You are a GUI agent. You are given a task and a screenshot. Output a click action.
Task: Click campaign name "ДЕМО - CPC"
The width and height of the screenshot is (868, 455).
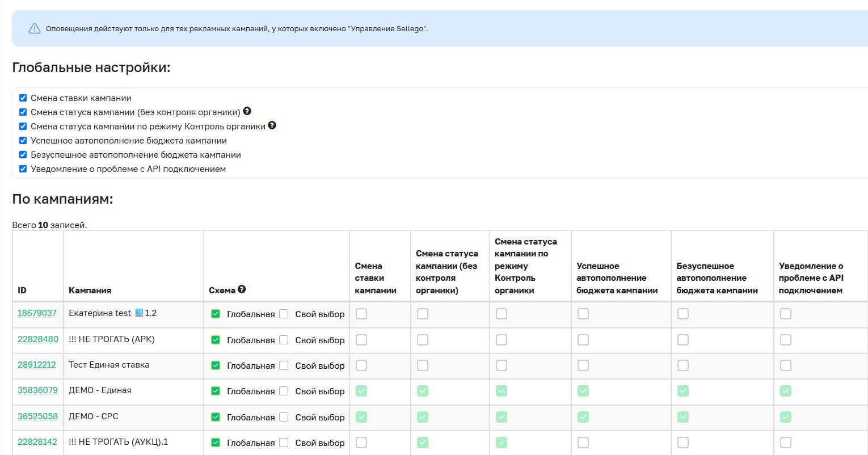94,416
